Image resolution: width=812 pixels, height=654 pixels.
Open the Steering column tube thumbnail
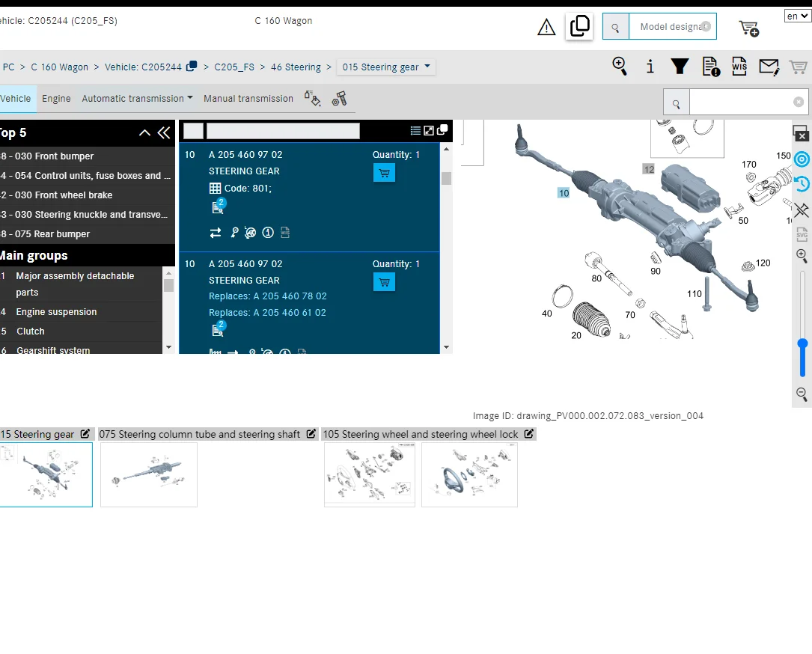[149, 475]
